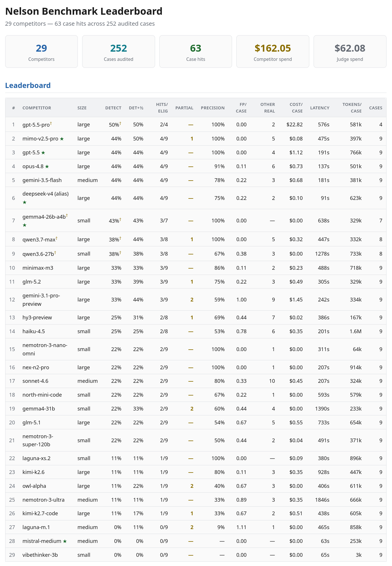392x566 pixels.
Task: Click the star next to mistral-medium
Action: [65, 541]
